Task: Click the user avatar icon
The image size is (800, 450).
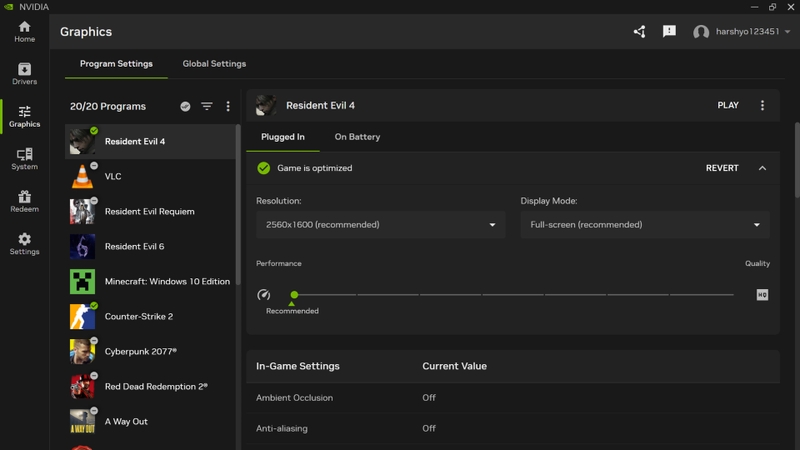Action: click(701, 32)
